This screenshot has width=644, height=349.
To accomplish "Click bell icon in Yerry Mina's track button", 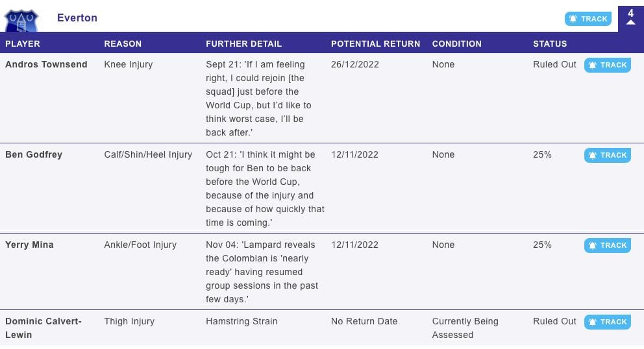I will (x=592, y=245).
